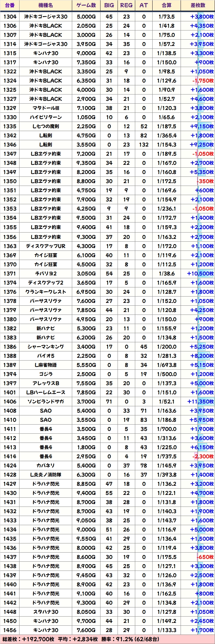
Task: Select the ゾンビランドサガ machine name
Action: pos(46,401)
